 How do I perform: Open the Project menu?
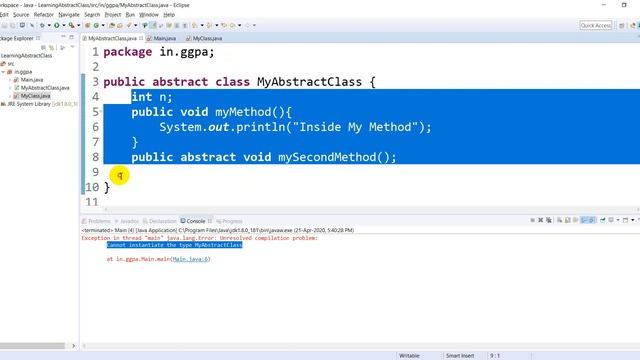(x=113, y=15)
